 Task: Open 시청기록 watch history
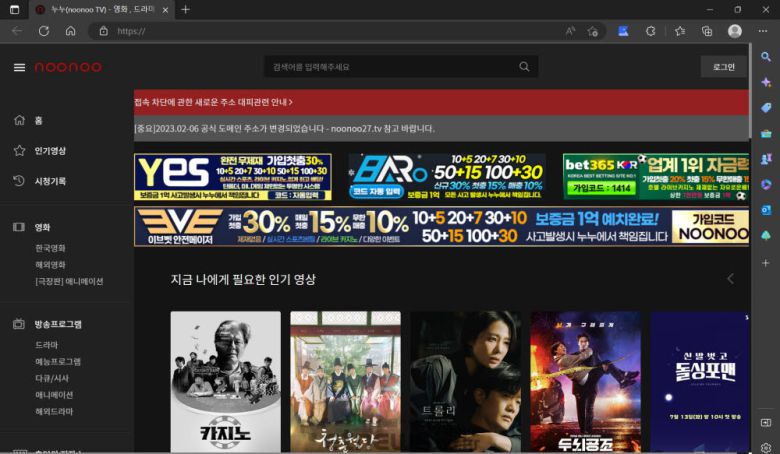click(x=50, y=181)
